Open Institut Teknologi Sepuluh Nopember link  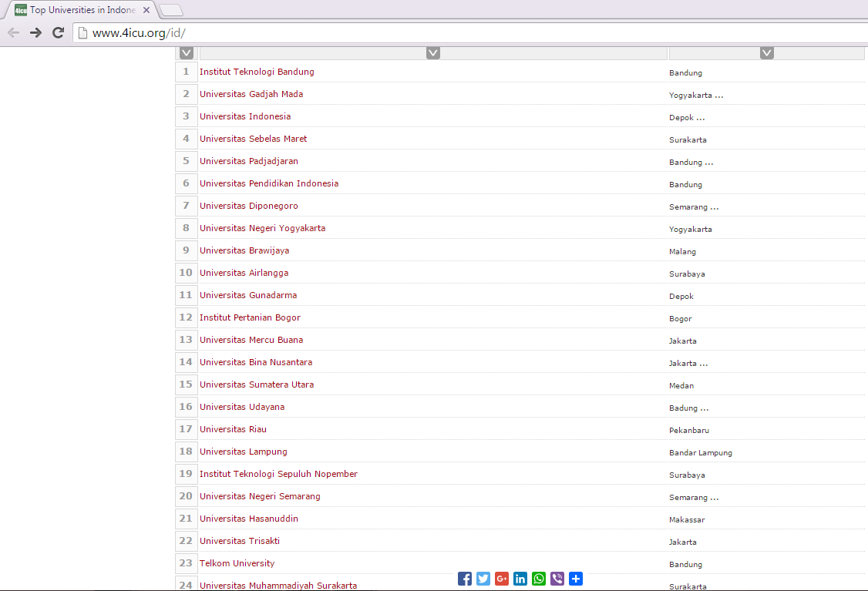coord(279,474)
